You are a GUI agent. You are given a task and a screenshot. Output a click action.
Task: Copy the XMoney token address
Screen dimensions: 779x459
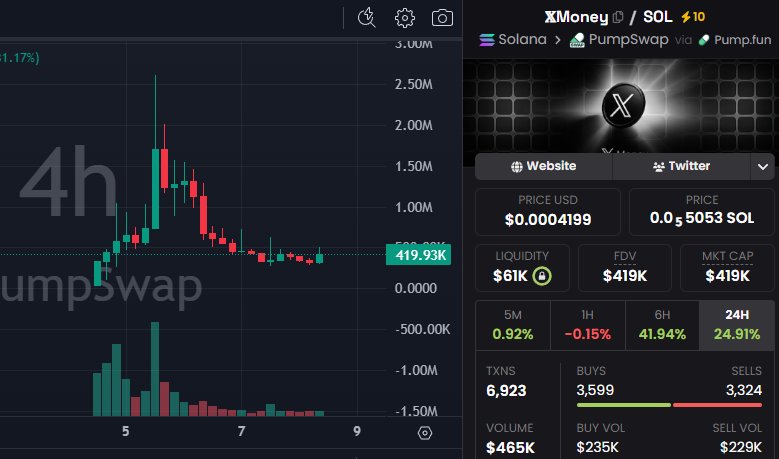click(x=618, y=16)
